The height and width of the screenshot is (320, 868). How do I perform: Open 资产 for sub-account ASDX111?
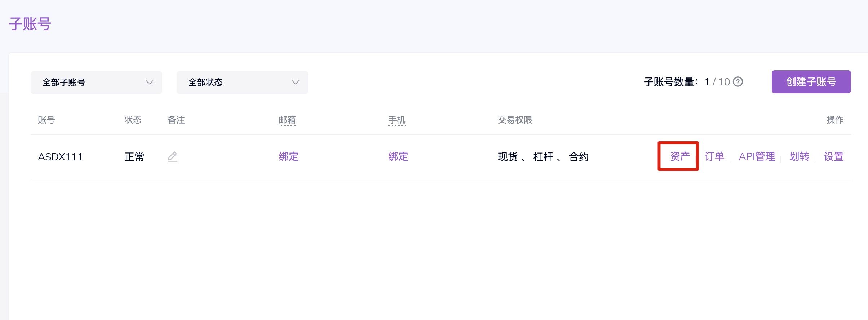pyautogui.click(x=679, y=156)
